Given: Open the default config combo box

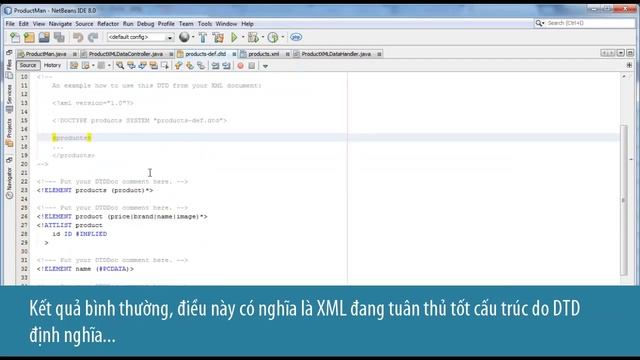Looking at the screenshot, I should [140, 37].
